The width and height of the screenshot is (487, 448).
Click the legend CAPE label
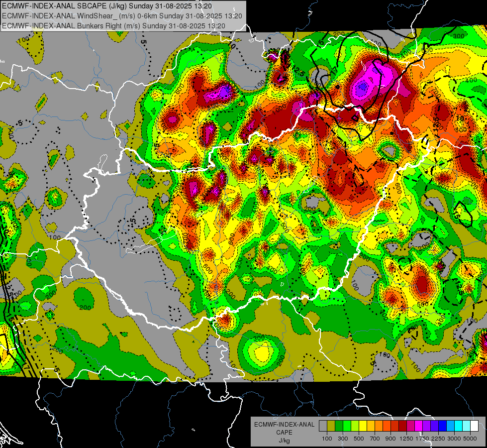click(284, 433)
